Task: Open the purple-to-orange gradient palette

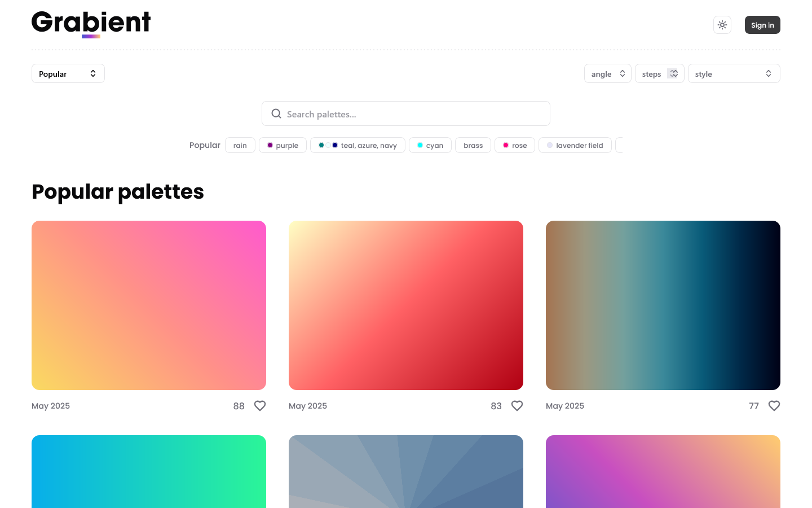Action: 663,471
